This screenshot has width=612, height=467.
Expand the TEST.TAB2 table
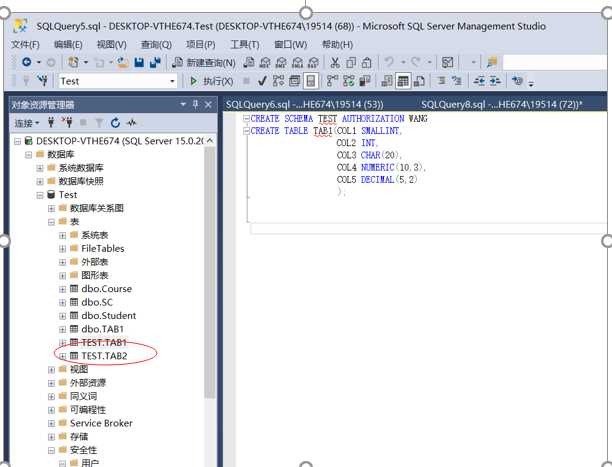62,356
